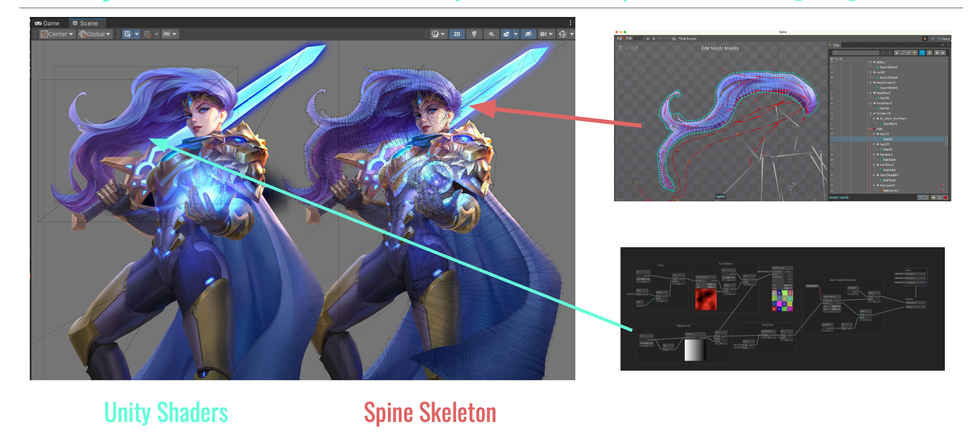
Task: Click the SETUP mode button in Spine
Action: point(632,49)
